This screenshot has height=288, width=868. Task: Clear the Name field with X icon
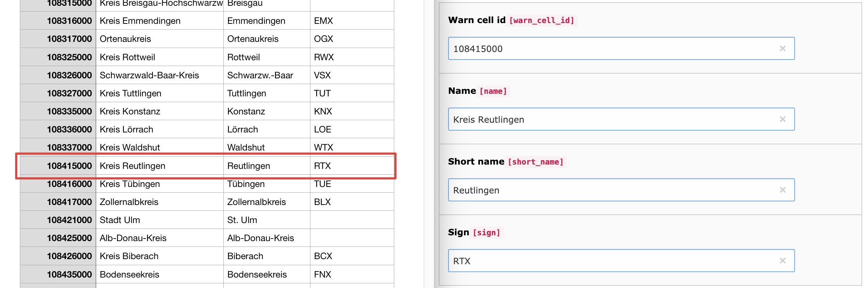782,119
